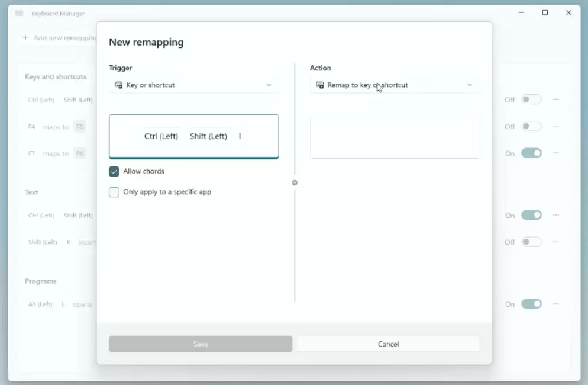
Task: Enable the Shift (Left) K text toggle
Action: point(531,242)
